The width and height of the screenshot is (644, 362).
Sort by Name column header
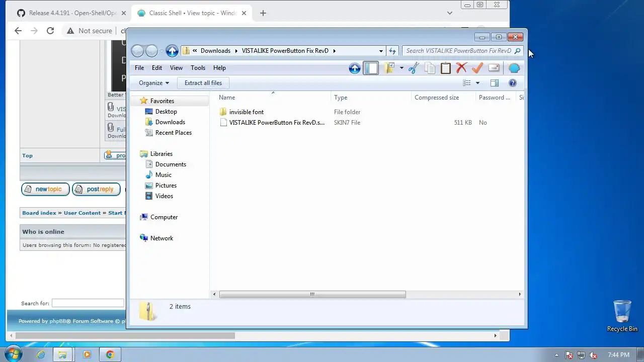(273, 98)
